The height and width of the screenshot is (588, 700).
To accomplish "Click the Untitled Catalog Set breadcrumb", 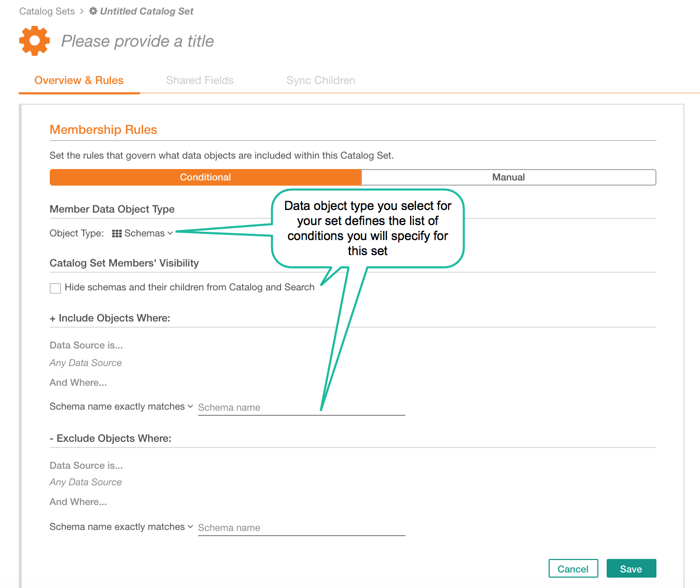I will click(x=146, y=11).
